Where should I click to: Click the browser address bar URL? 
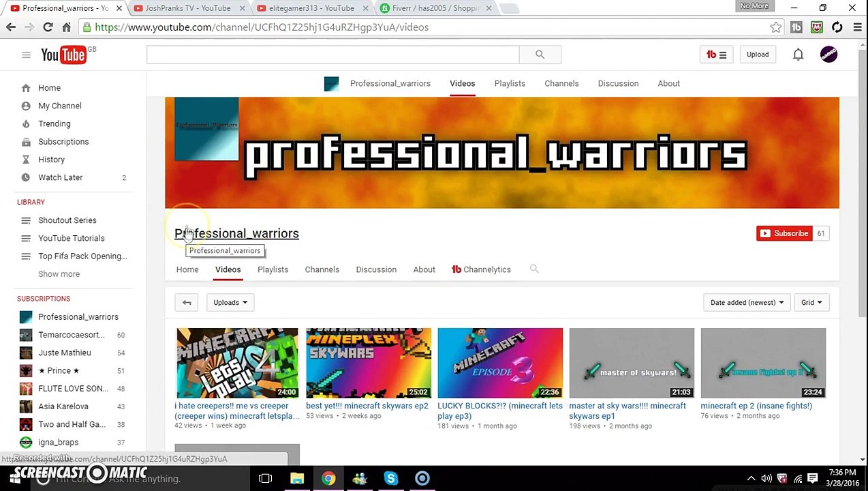point(262,27)
